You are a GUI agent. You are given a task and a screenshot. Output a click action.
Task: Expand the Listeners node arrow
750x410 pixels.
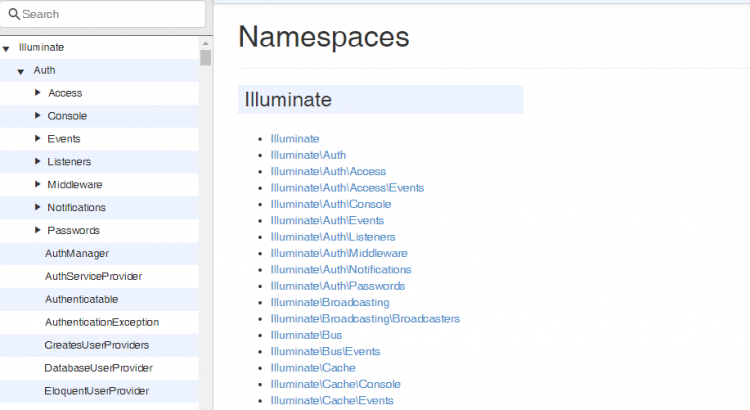click(37, 162)
